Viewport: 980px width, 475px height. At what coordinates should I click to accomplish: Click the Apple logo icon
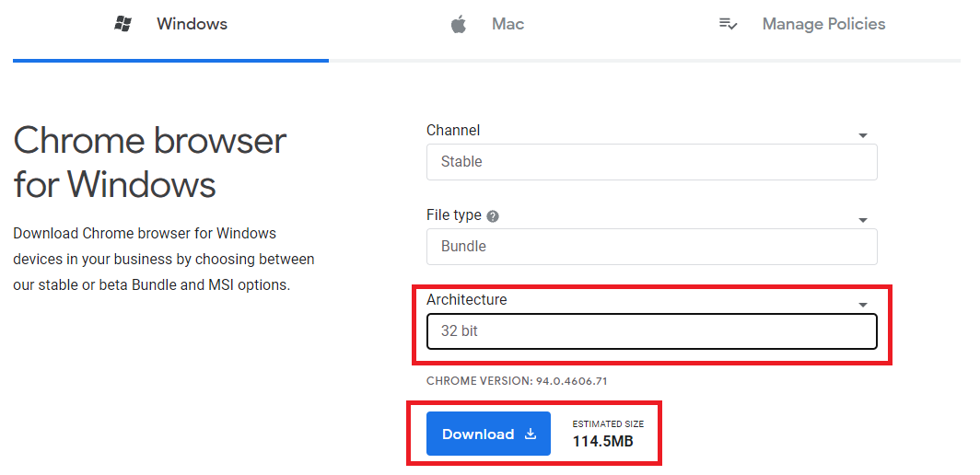click(459, 25)
